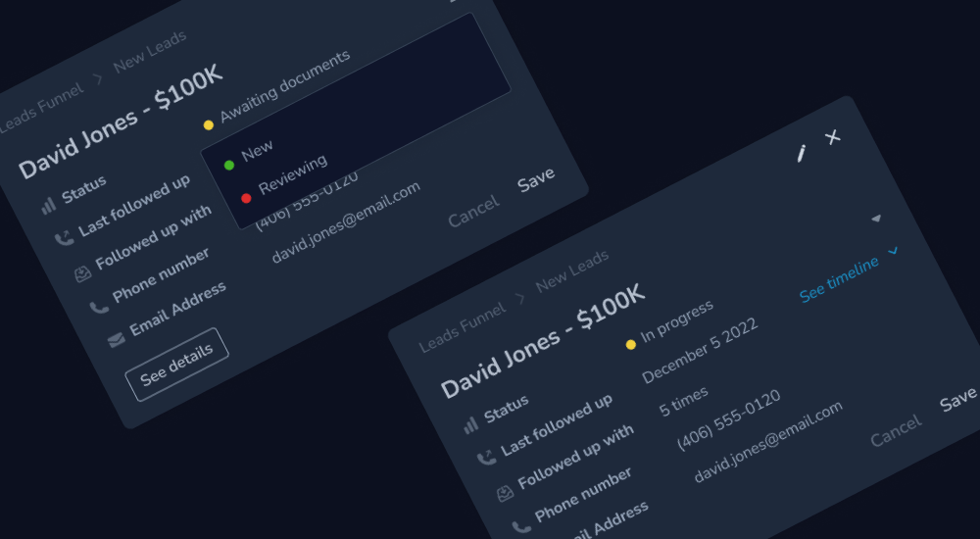
Task: Click the Email Address label in top card
Action: (177, 309)
